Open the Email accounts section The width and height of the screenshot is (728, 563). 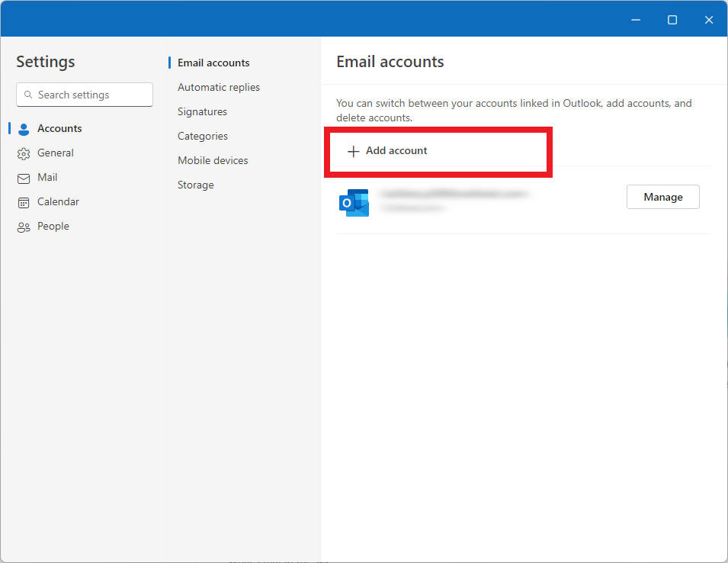[x=213, y=63]
